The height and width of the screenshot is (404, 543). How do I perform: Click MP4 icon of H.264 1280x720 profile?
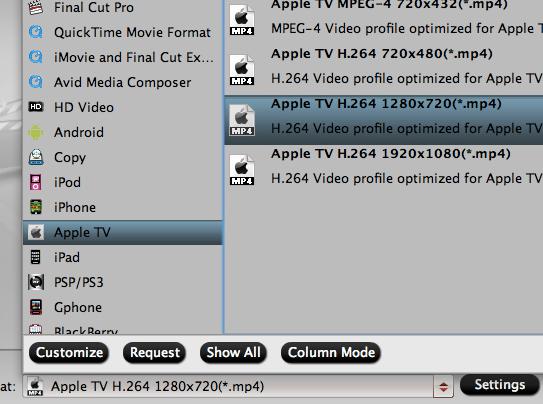[x=242, y=120]
